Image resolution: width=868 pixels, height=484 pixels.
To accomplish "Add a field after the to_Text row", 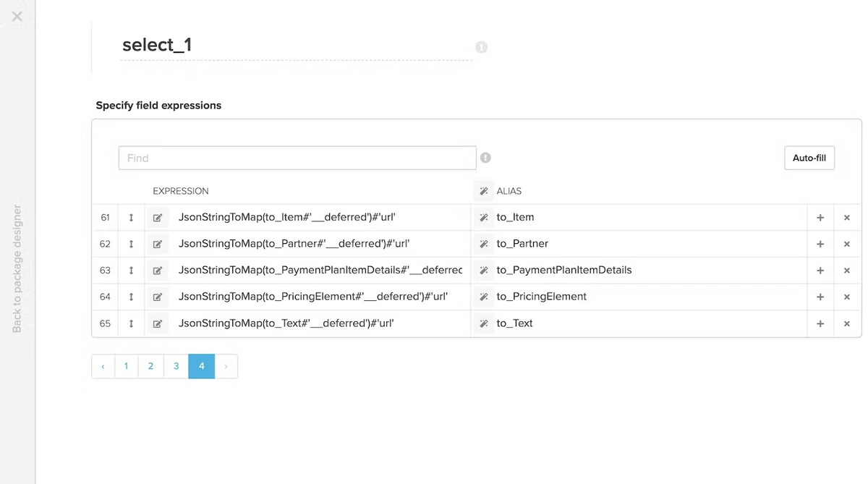I will [820, 323].
